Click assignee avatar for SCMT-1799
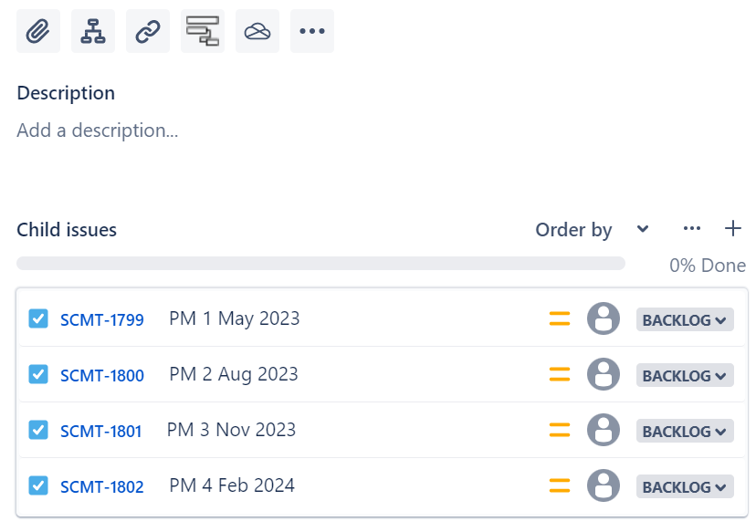This screenshot has height=532, width=756. click(x=604, y=318)
